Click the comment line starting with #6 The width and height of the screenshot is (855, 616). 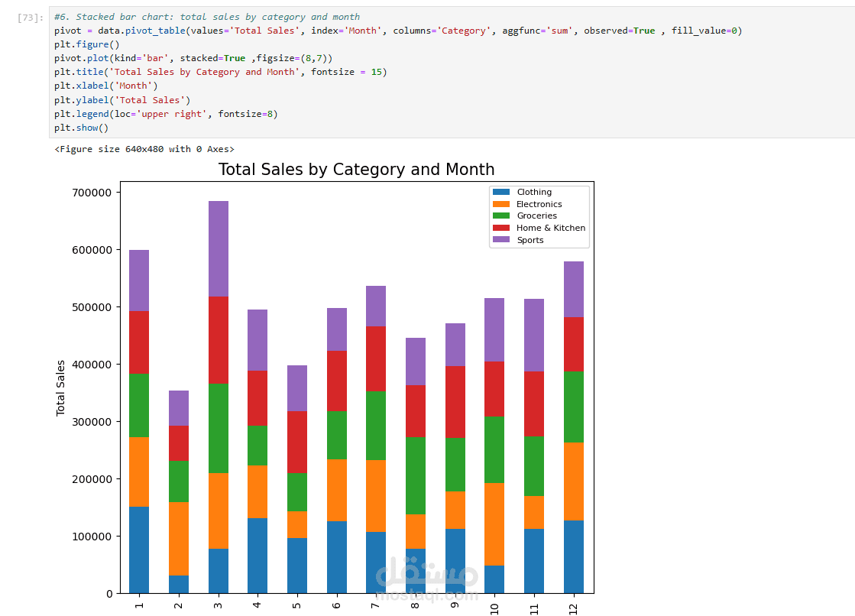click(x=207, y=17)
